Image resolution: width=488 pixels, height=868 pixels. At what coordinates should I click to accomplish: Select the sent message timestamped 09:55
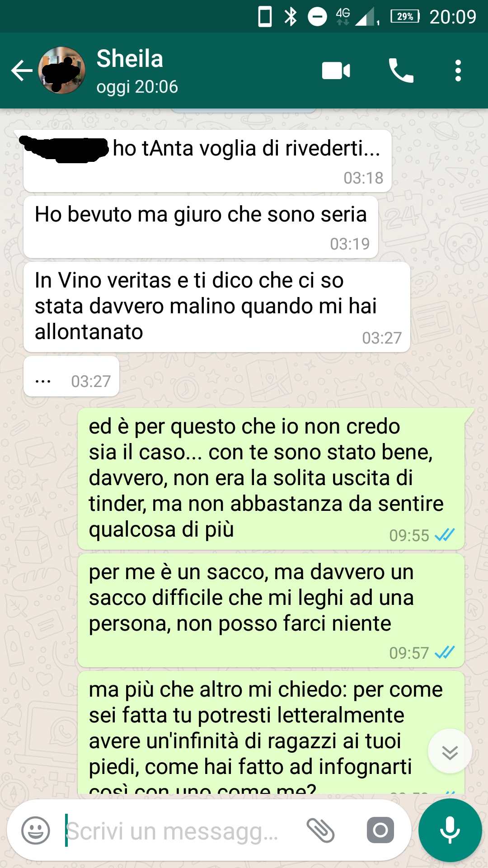[x=271, y=479]
